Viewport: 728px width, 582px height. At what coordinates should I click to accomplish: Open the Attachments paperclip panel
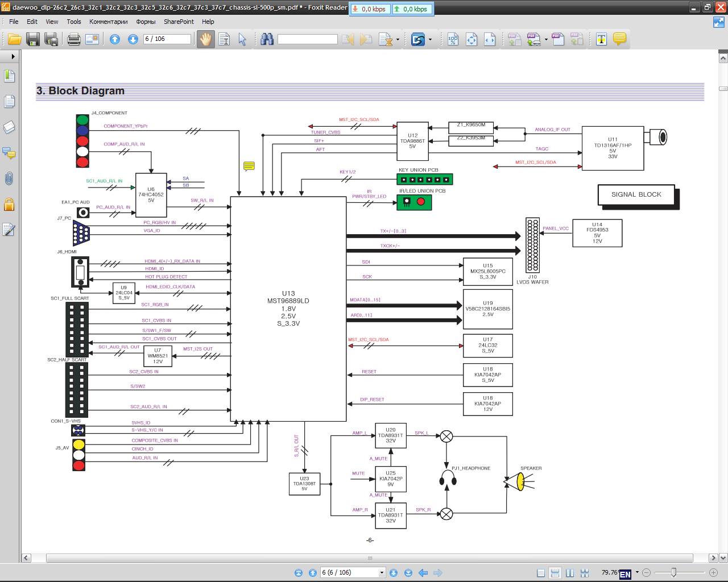click(9, 178)
